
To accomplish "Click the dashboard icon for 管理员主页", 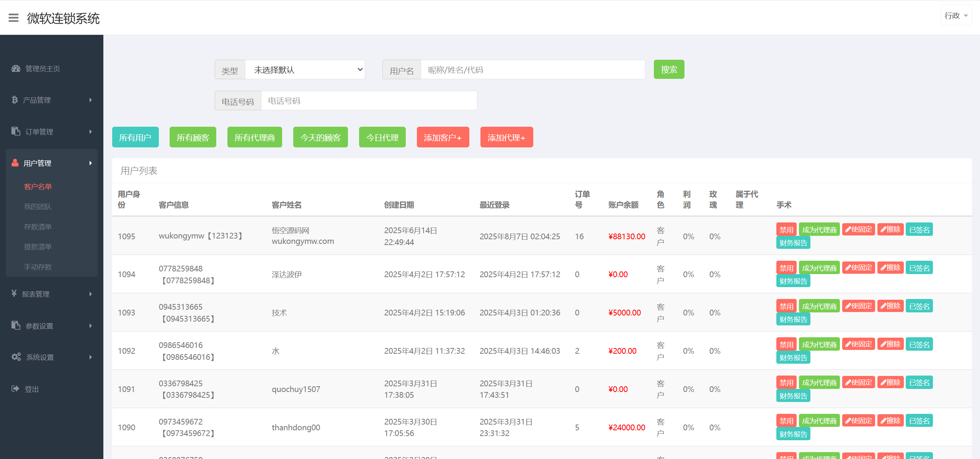I will [x=16, y=69].
